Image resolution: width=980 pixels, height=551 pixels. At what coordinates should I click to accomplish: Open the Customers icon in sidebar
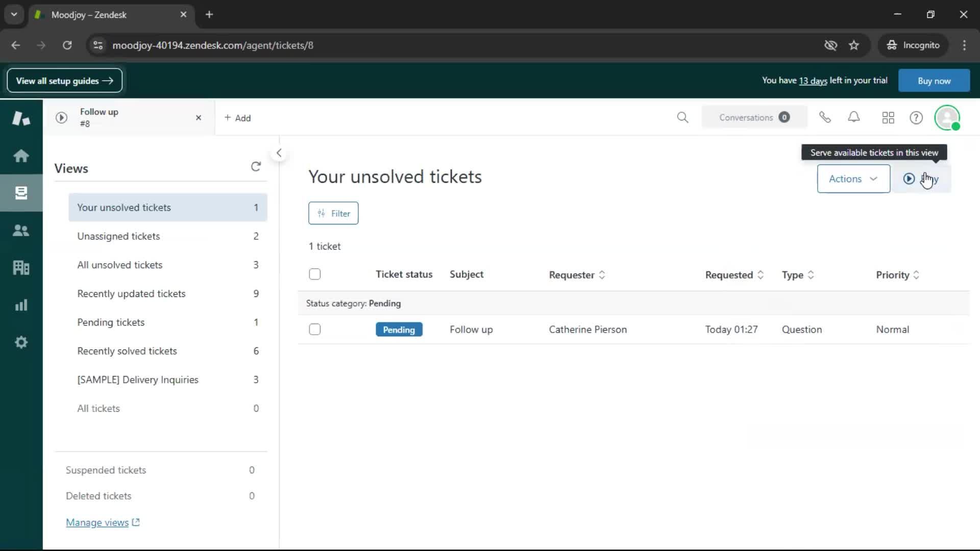tap(21, 230)
